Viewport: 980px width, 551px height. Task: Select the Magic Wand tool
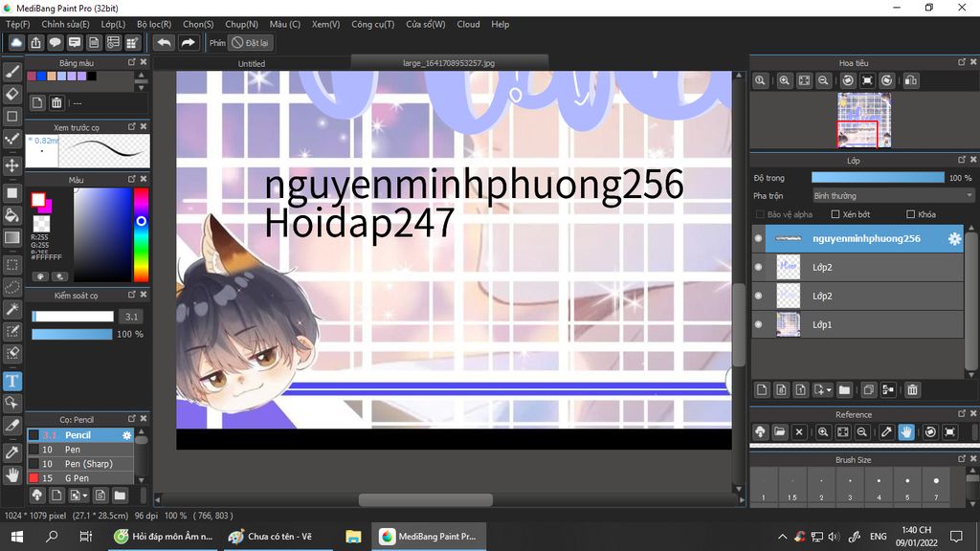(x=11, y=309)
